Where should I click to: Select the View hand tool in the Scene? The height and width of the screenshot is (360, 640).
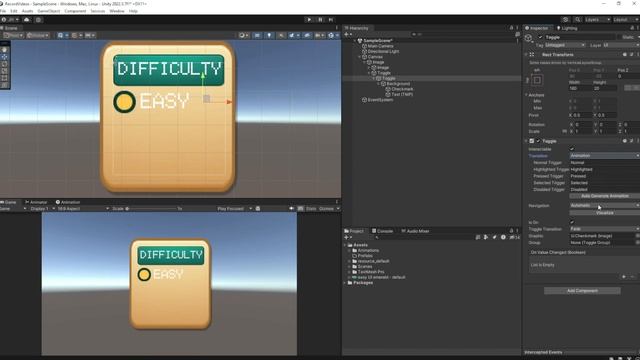[4, 50]
